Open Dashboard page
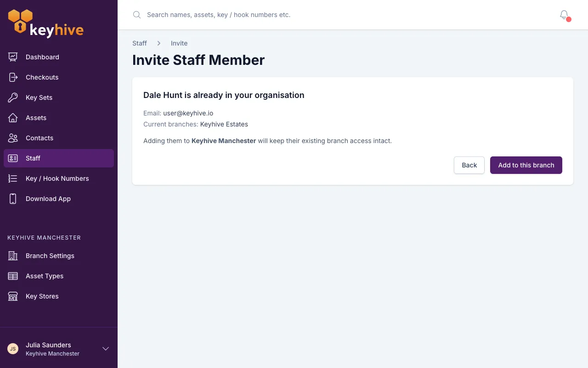588x368 pixels. 59,57
